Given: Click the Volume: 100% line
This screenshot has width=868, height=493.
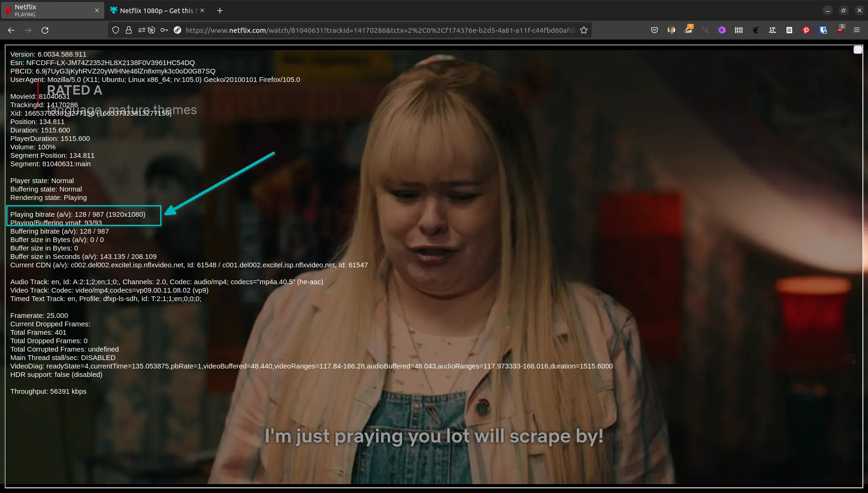Looking at the screenshot, I should point(33,147).
